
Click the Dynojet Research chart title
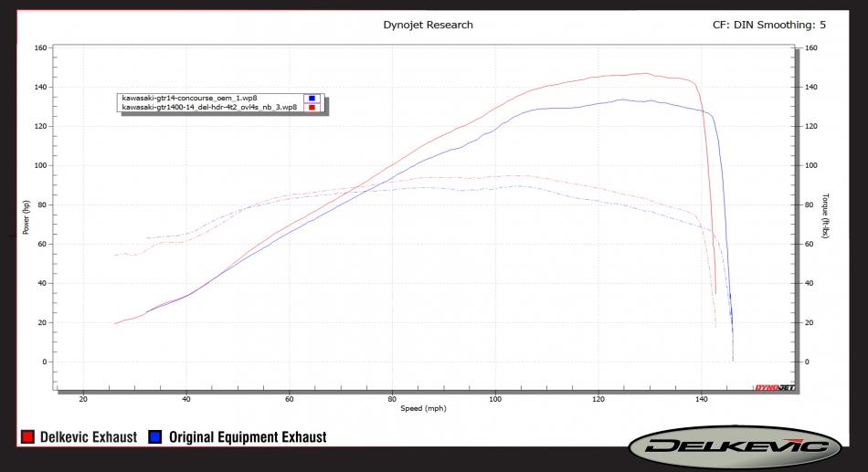pos(428,25)
